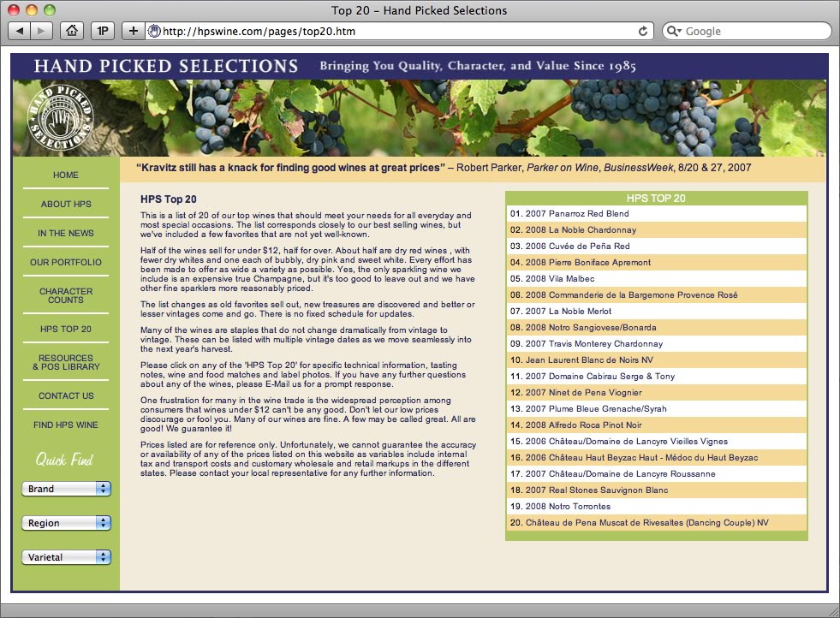Screen dimensions: 840x618
Task: Open 08. 2008 Notro Sangiovese/Bonarda
Action: coord(656,327)
